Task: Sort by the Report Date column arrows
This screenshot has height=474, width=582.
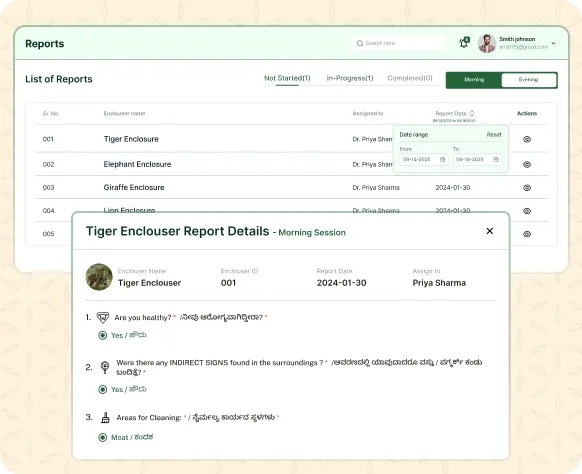Action: tap(472, 113)
